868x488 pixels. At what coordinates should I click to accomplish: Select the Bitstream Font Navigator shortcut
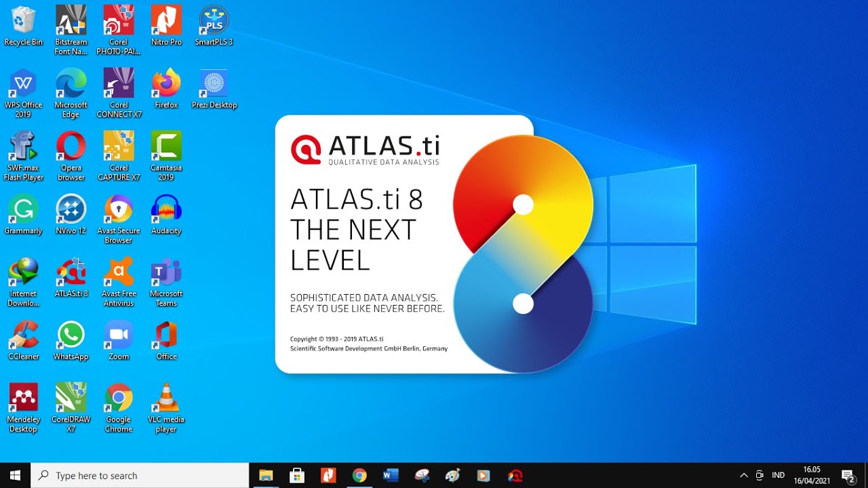point(71,30)
